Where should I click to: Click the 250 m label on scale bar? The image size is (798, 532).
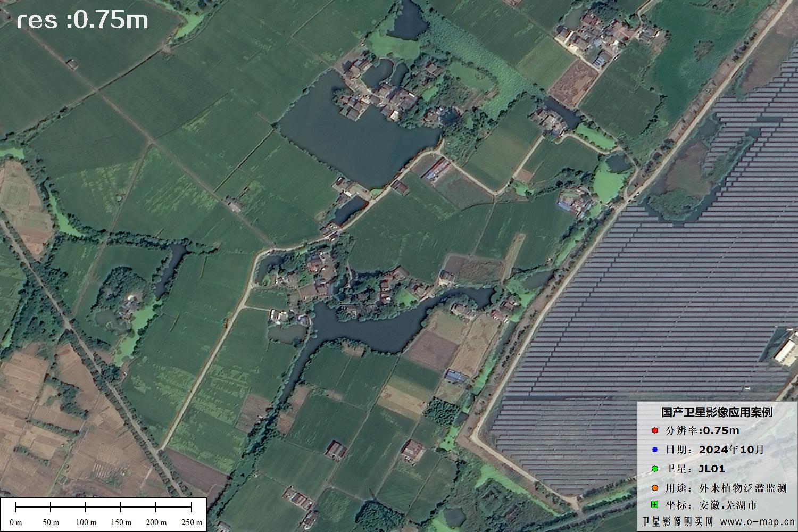pos(191,522)
